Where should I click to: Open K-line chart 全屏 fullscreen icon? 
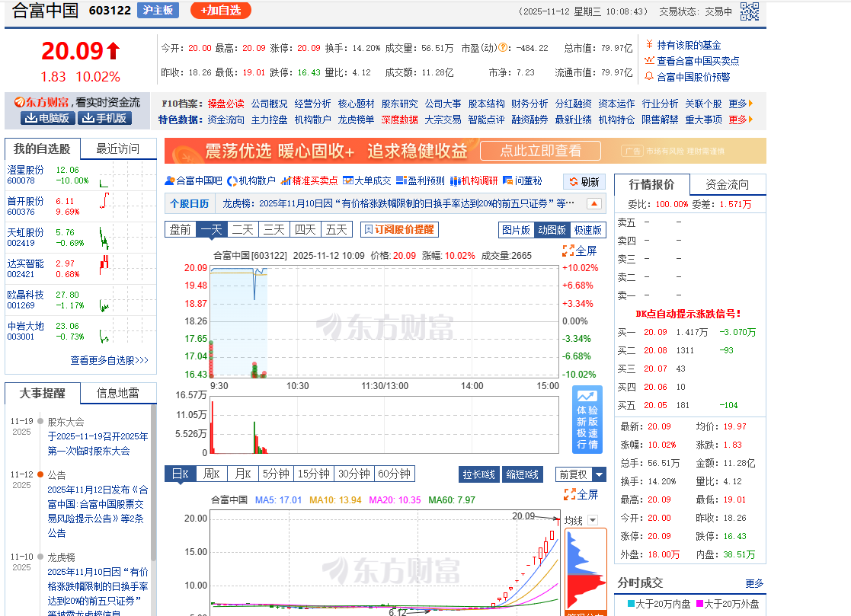click(x=581, y=494)
